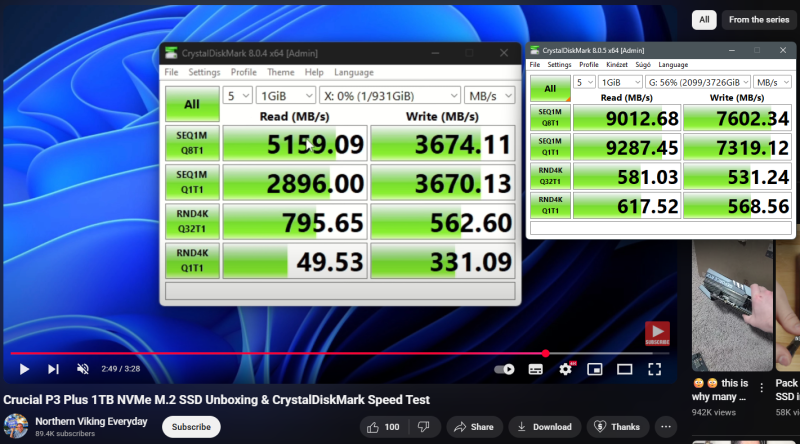The image size is (800, 444).
Task: Open options menu for the 942K views video
Action: (x=762, y=388)
